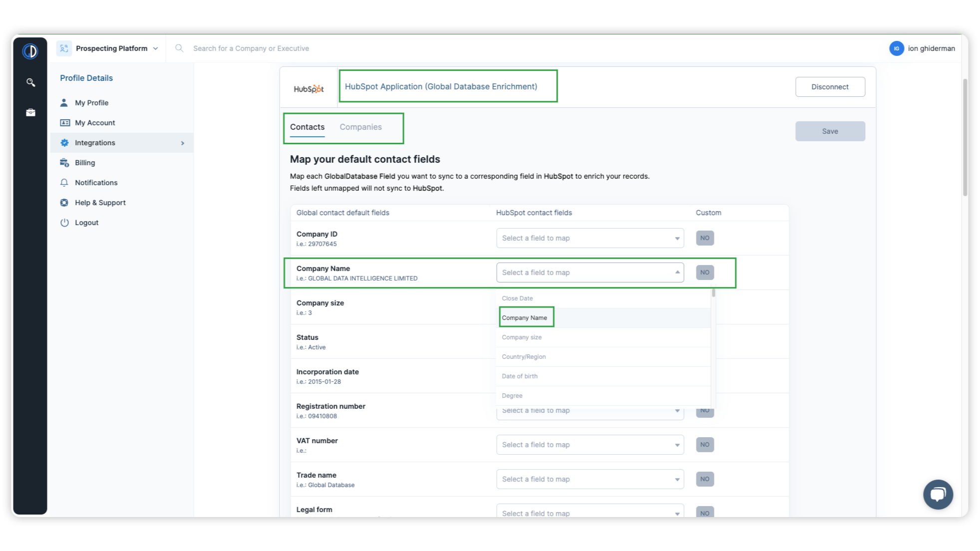Click the Logout power icon
Screen dimensions: 980x551
coord(64,223)
